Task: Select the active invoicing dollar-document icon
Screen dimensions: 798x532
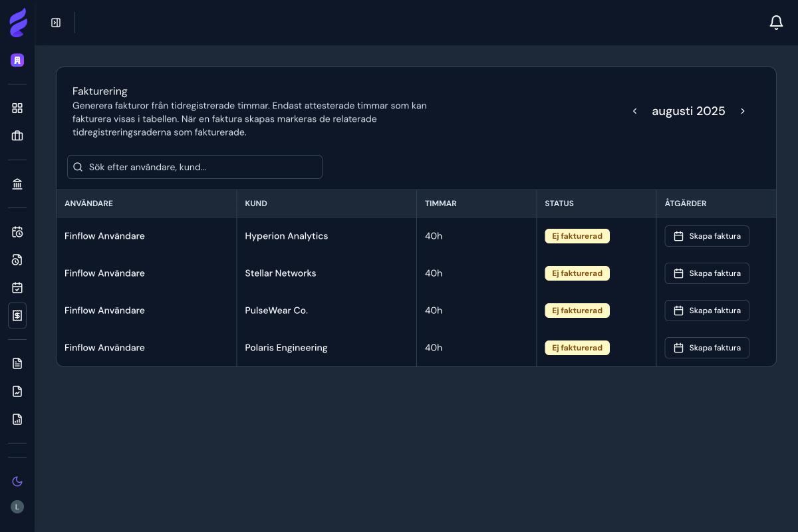Action: tap(17, 315)
